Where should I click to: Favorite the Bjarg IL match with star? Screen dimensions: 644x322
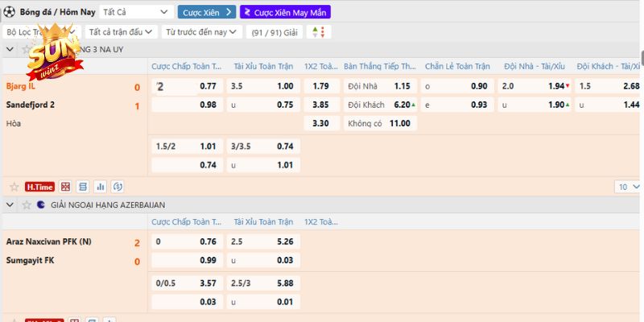tap(14, 187)
